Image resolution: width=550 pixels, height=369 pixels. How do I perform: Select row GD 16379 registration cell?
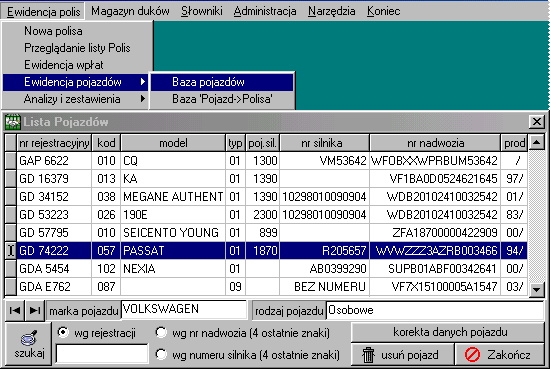[54, 179]
